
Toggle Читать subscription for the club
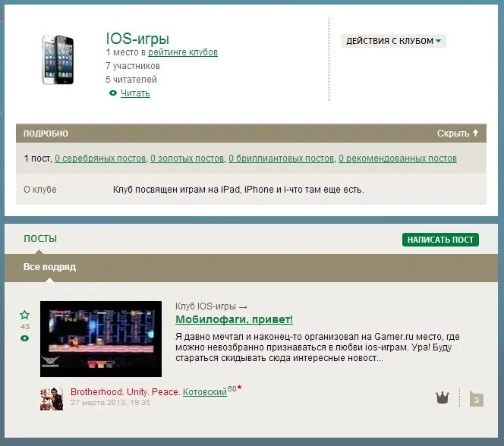pos(134,93)
